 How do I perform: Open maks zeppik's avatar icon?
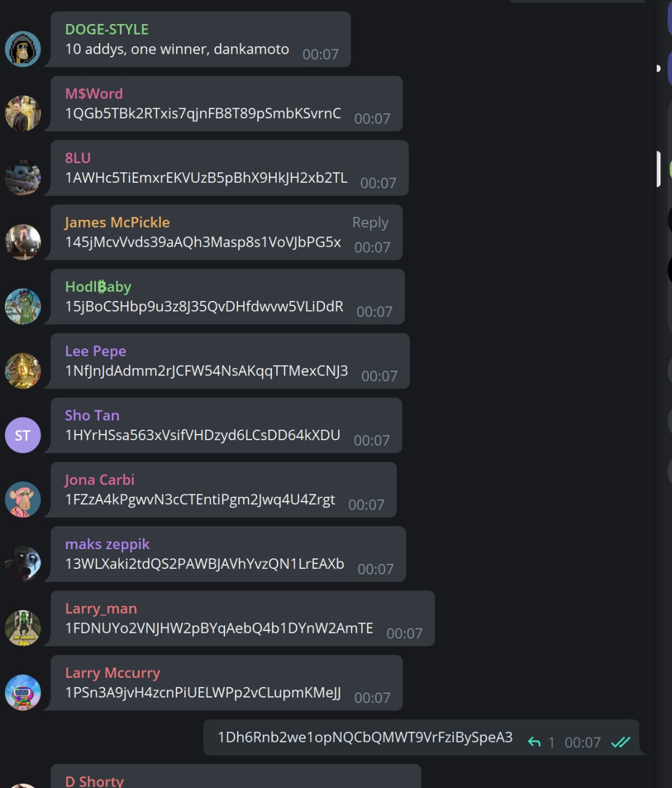tap(23, 564)
